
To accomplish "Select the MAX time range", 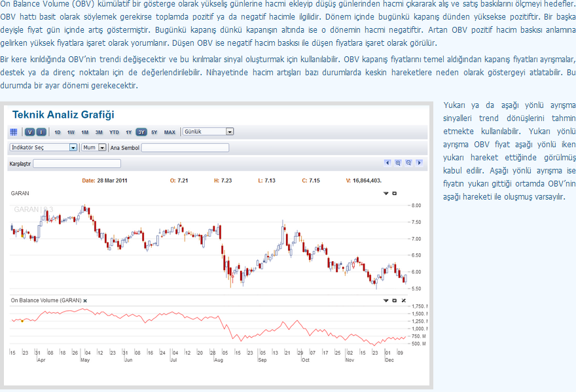I will [x=170, y=132].
